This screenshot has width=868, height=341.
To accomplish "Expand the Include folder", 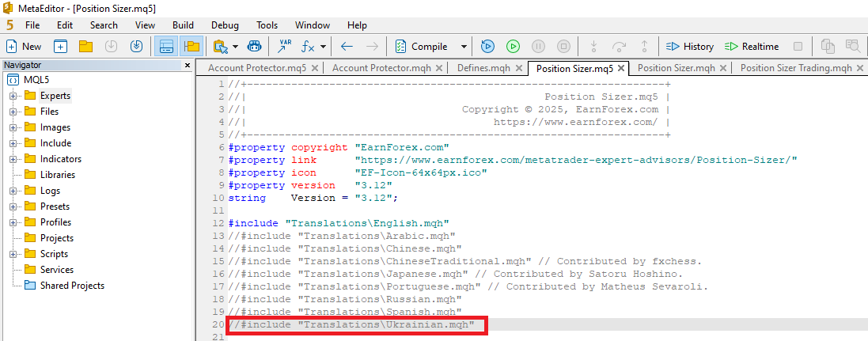I will (x=13, y=143).
